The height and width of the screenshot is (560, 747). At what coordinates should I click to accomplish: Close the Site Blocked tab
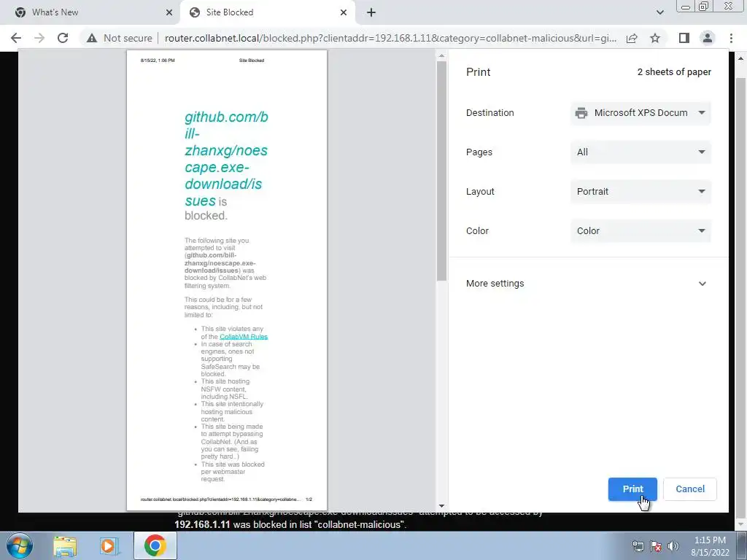point(344,12)
